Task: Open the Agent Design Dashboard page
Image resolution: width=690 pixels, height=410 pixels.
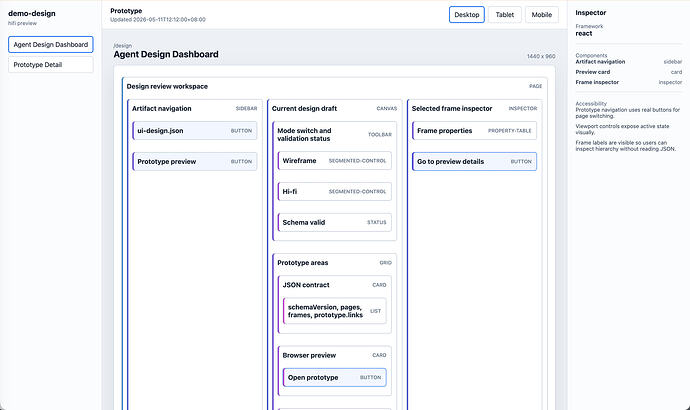Action: (x=51, y=44)
